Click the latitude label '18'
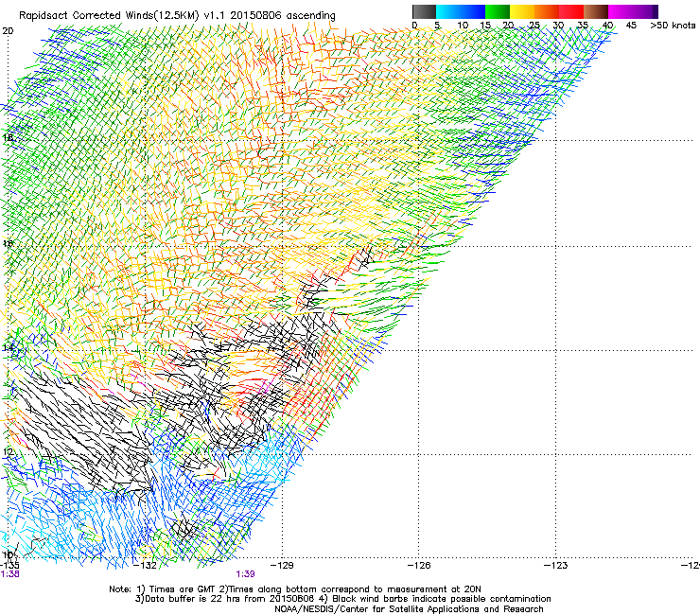The height and width of the screenshot is (615, 700). click(8, 137)
